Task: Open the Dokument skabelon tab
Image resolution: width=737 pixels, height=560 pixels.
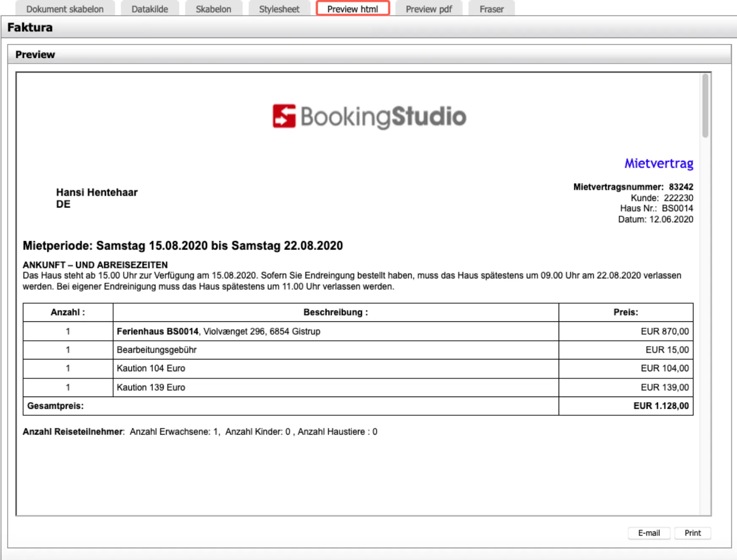Action: click(x=65, y=9)
